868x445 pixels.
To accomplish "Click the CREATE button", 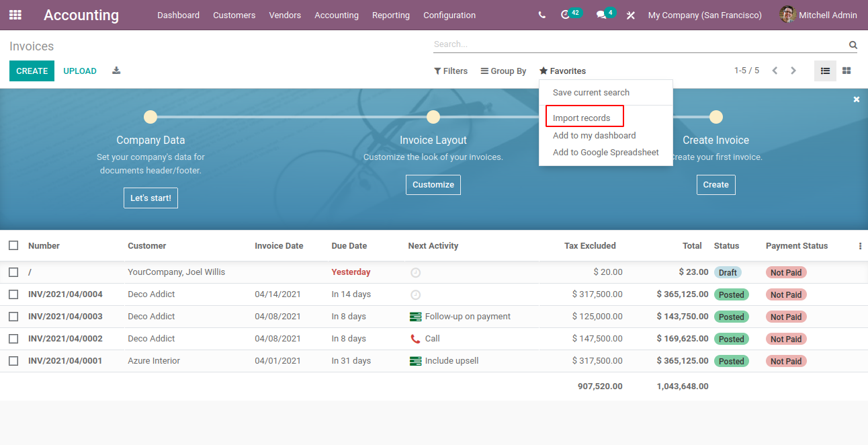I will (32, 71).
